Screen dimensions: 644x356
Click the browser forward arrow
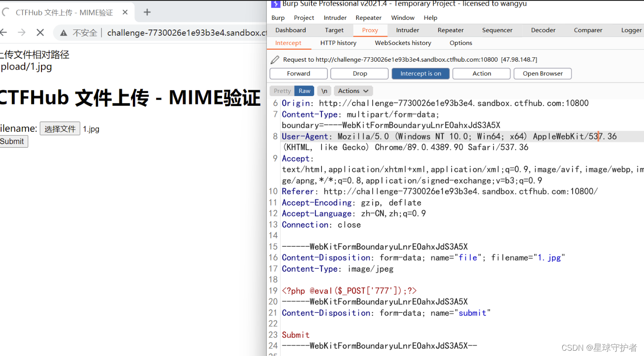click(21, 32)
